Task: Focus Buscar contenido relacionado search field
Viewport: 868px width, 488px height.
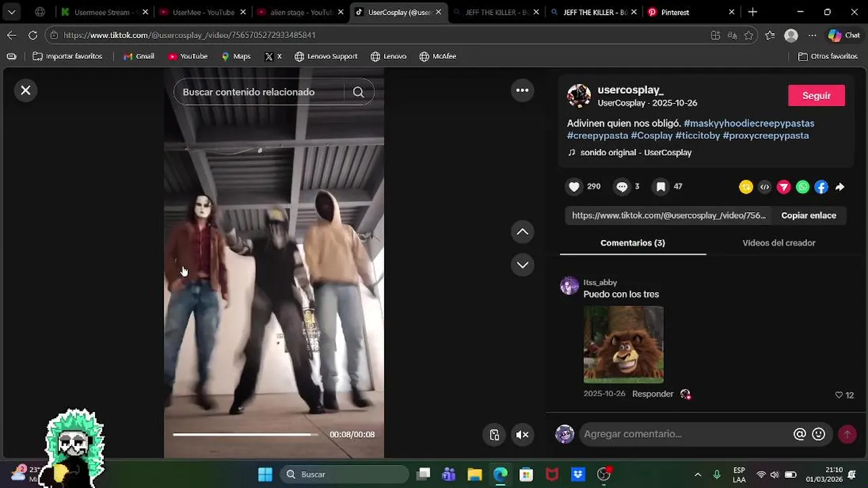Action: (261, 92)
